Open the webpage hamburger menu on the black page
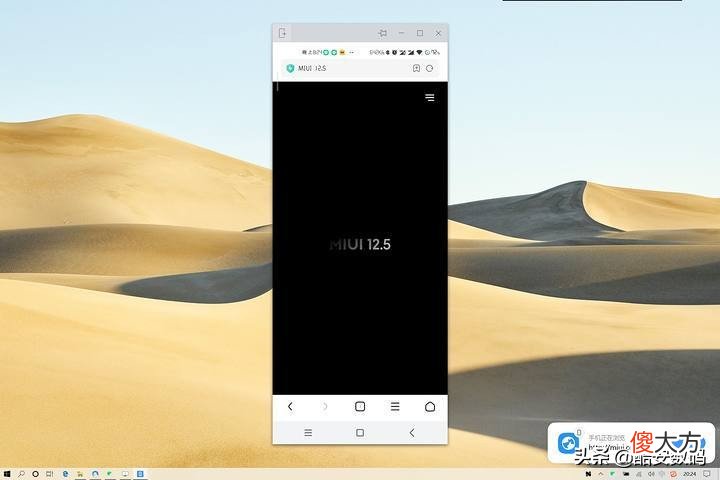Screen dimensions: 720x480 click(430, 97)
